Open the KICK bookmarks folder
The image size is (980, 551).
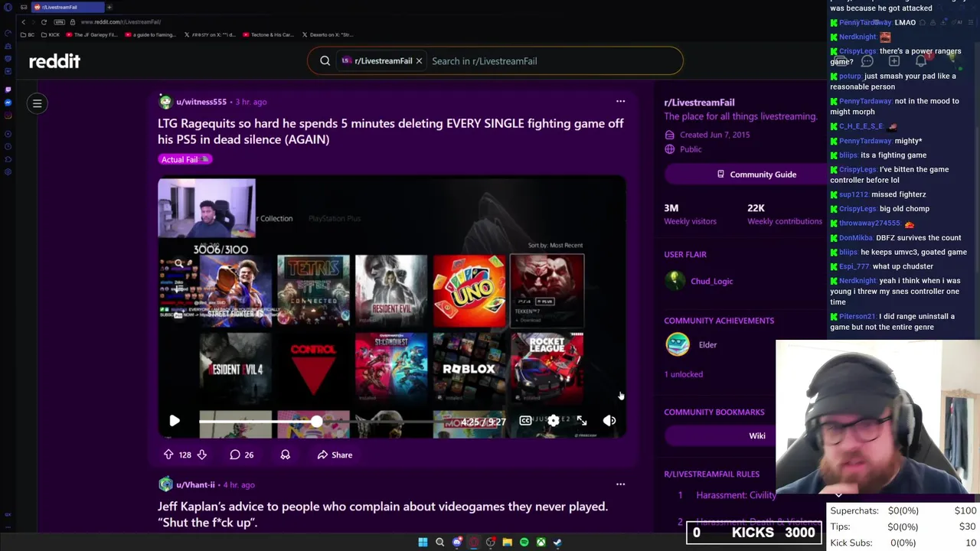coord(50,34)
